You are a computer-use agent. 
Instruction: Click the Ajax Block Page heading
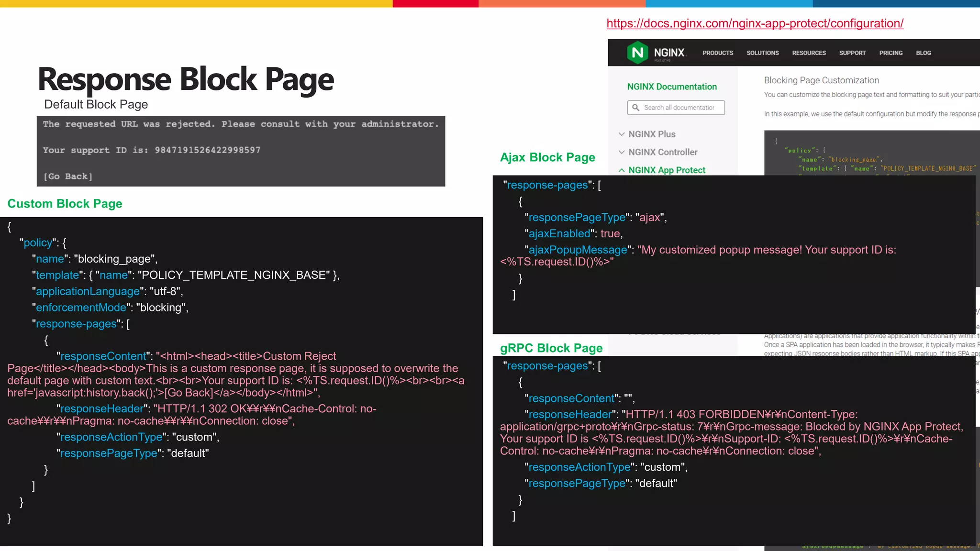click(547, 157)
